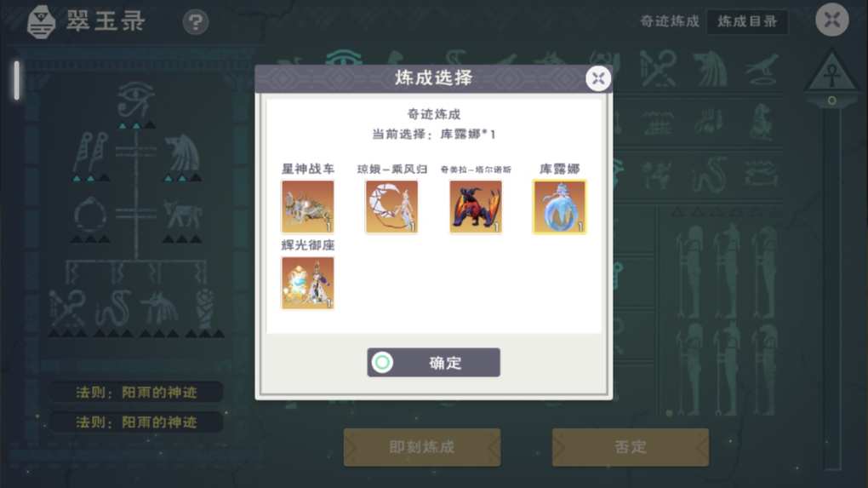The height and width of the screenshot is (488, 868).
Task: Click the ankh pyramid icon on the right
Action: pyautogui.click(x=831, y=72)
